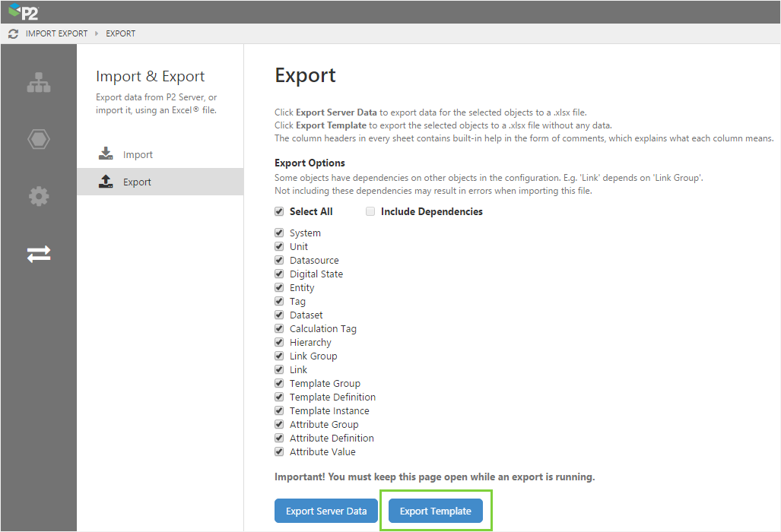
Task: Uncheck the Calculation Tag checkbox
Action: (279, 329)
